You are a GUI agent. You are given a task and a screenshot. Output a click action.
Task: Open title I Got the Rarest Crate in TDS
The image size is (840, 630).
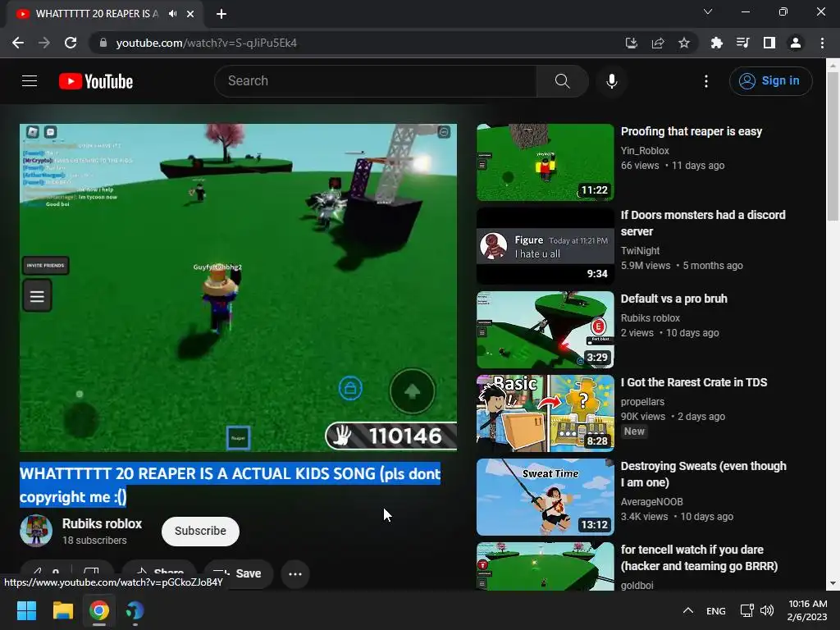pyautogui.click(x=694, y=382)
